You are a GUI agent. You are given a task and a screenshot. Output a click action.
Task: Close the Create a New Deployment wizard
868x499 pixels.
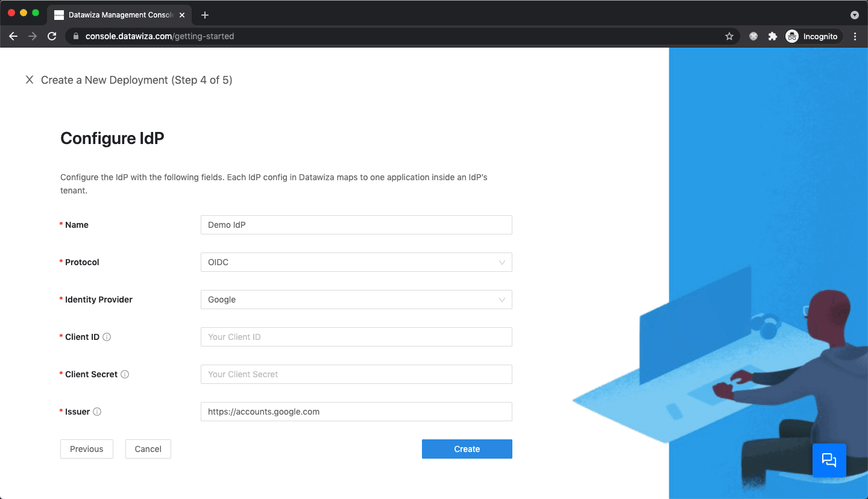29,80
